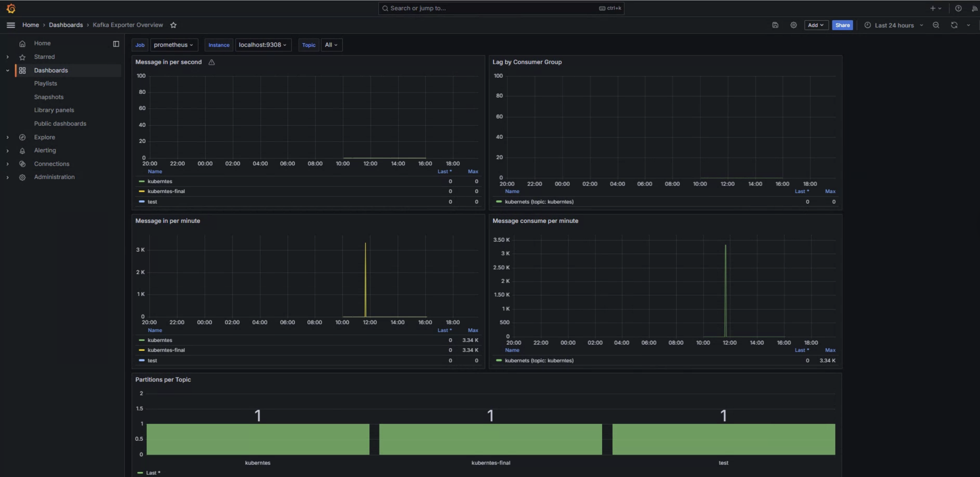Zoom out the time range
The height and width of the screenshot is (477, 980).
(x=936, y=25)
